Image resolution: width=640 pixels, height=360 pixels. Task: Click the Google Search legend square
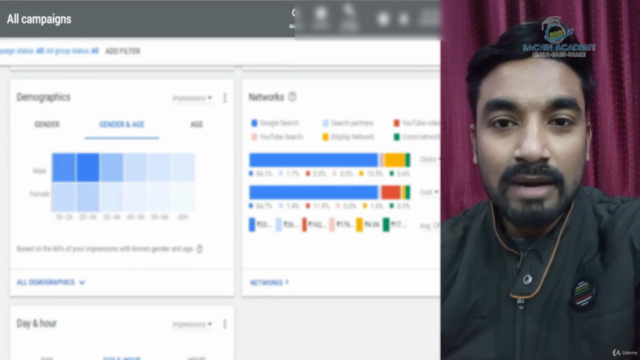click(x=254, y=123)
